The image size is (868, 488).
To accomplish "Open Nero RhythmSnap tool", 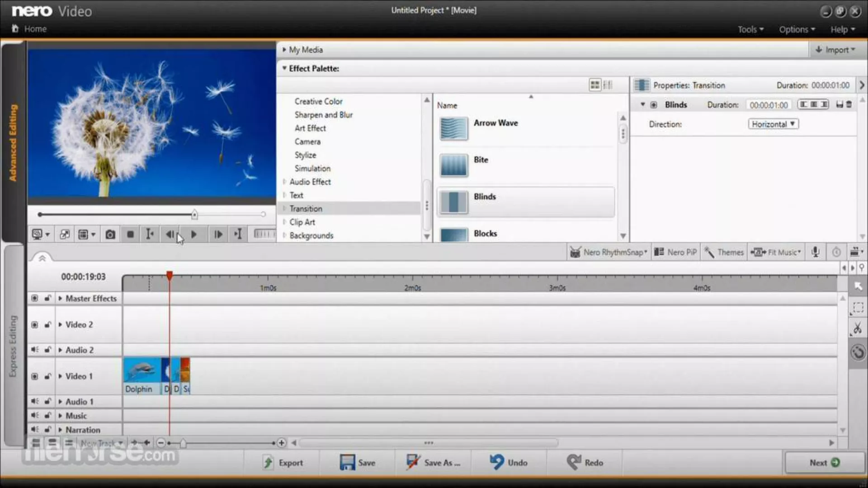I will tap(609, 252).
